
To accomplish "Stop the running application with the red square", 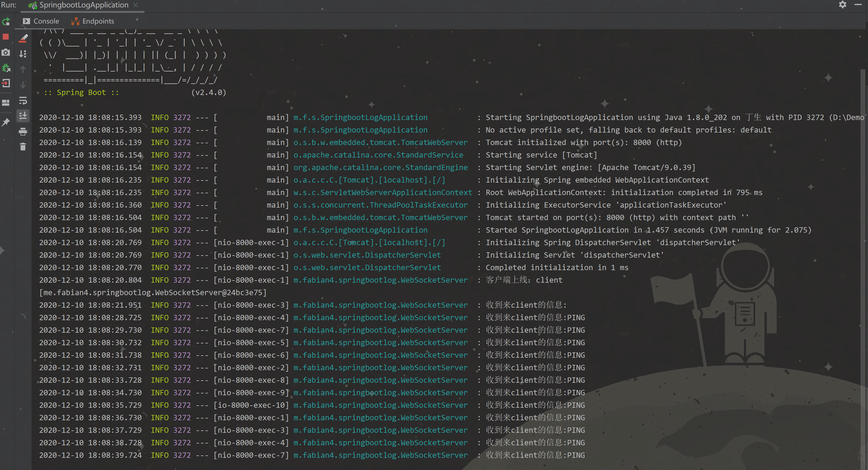I will tap(6, 37).
